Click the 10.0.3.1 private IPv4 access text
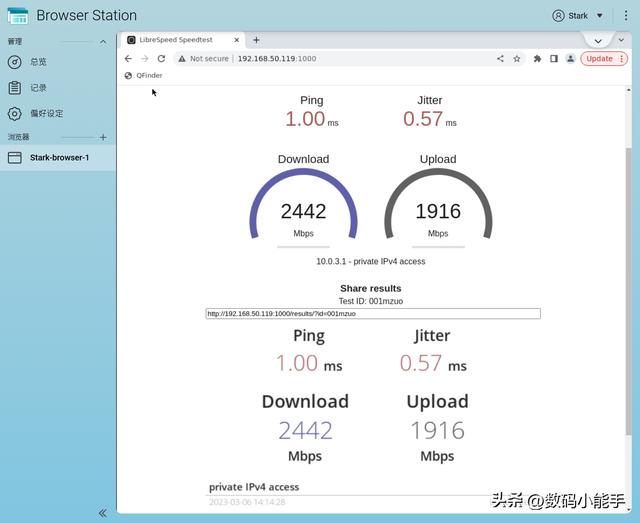This screenshot has width=640, height=523. coord(371,261)
